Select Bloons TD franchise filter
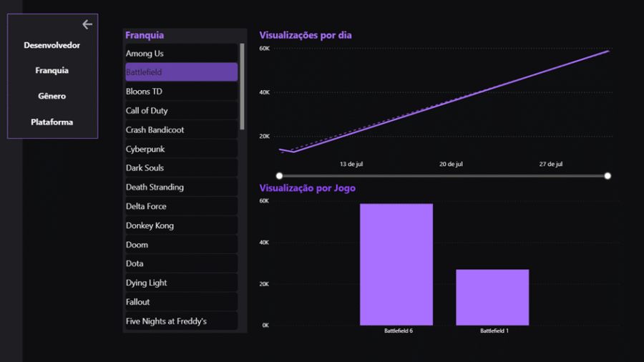Viewport: 644px width, 362px height. 181,92
